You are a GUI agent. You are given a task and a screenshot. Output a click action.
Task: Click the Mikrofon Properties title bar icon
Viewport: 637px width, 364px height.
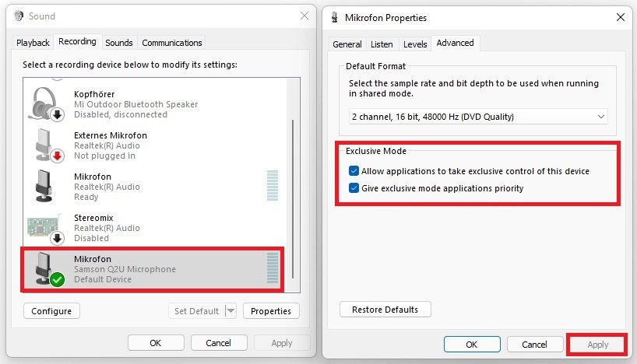[335, 18]
